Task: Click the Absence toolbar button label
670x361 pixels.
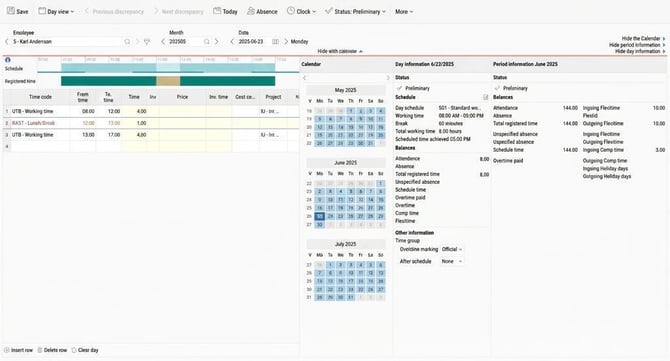Action: [267, 12]
